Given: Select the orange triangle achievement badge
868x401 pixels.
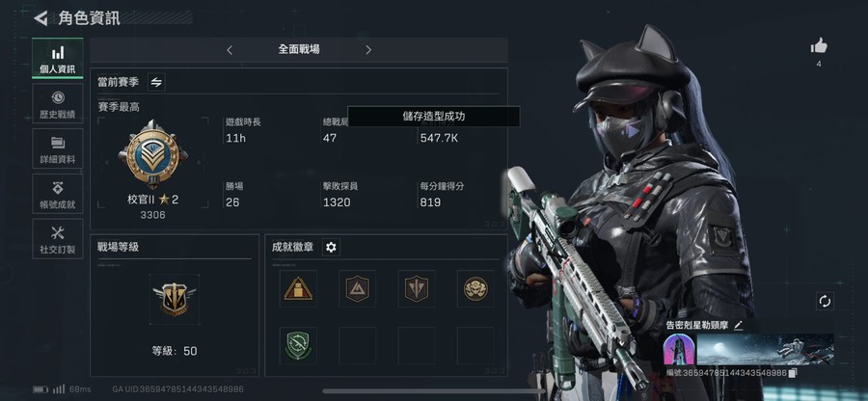Looking at the screenshot, I should tap(298, 289).
